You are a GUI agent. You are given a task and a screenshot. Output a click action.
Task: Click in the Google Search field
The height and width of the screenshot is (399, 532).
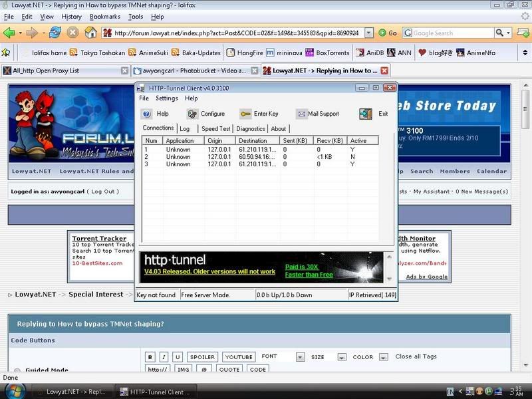[x=453, y=33]
